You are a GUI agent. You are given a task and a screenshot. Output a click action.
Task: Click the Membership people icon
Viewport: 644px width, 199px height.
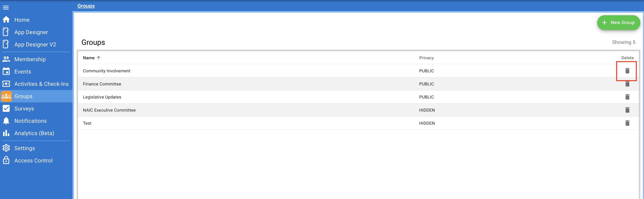[x=6, y=59]
